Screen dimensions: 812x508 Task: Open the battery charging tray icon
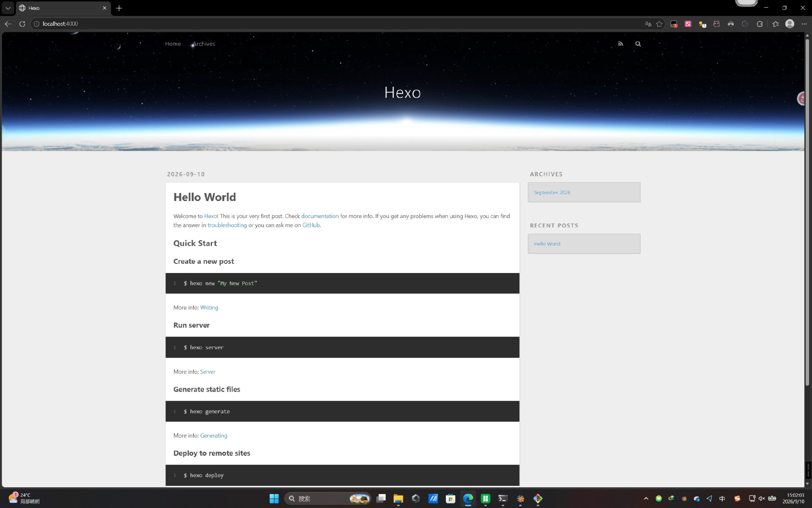coord(772,498)
